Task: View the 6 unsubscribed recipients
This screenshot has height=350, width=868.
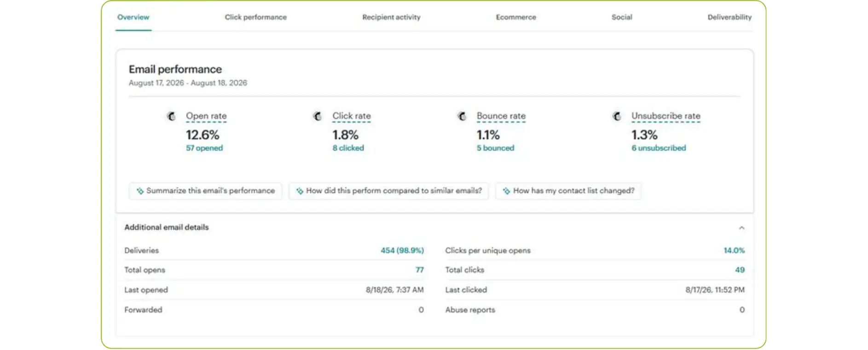Action: click(x=659, y=148)
